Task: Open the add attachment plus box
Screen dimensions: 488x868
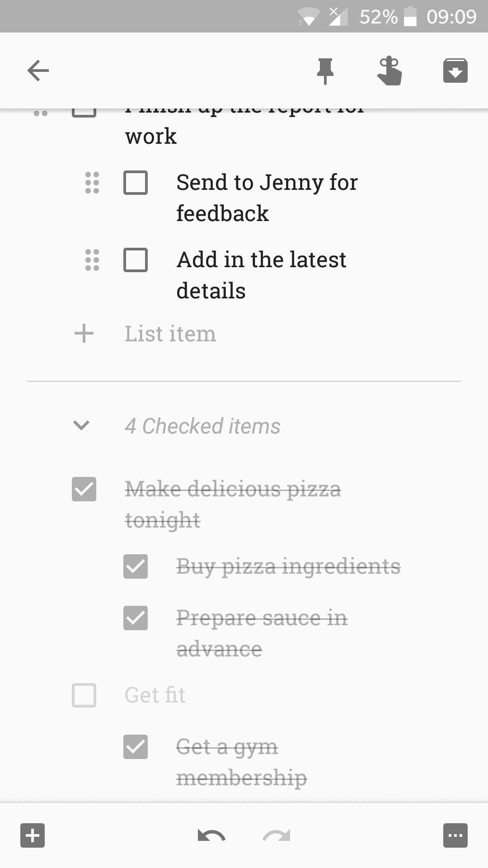Action: click(33, 835)
